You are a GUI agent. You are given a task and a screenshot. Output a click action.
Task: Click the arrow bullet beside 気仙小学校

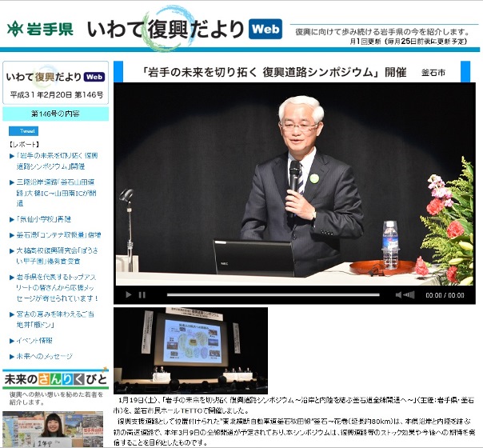(x=12, y=219)
